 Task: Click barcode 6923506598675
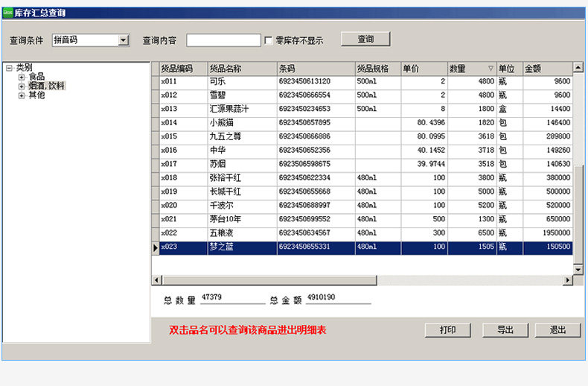[316, 164]
